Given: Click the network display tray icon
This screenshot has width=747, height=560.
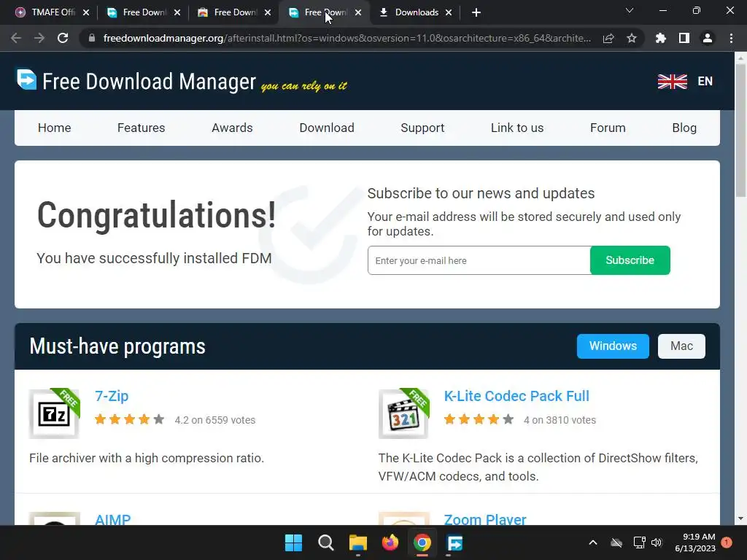Looking at the screenshot, I should [x=639, y=542].
